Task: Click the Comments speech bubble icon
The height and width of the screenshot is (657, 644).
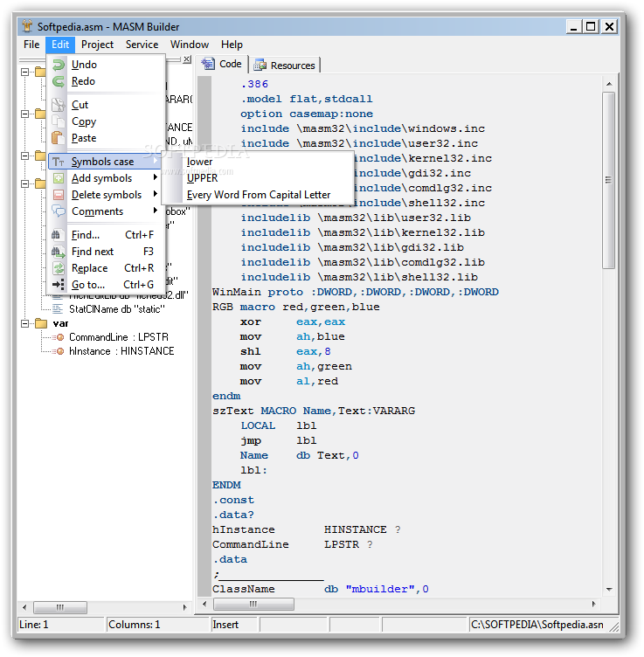Action: (x=59, y=211)
